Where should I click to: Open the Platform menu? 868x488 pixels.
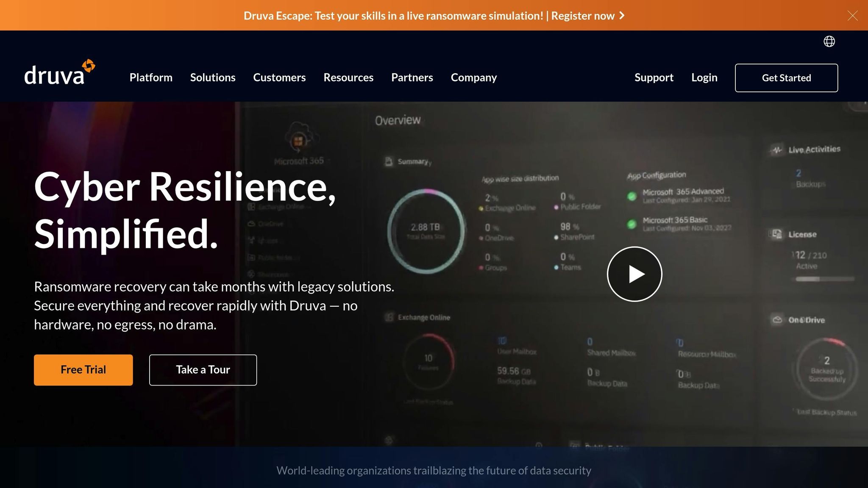point(151,78)
